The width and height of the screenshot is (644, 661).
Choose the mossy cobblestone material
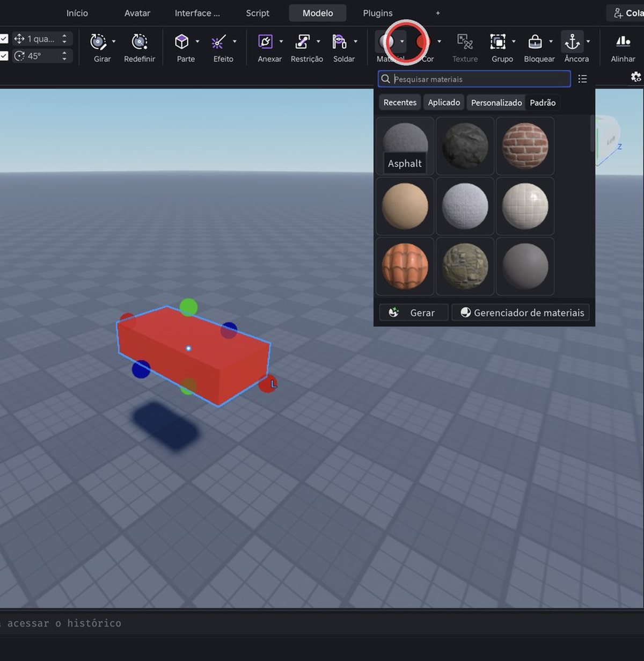(465, 266)
